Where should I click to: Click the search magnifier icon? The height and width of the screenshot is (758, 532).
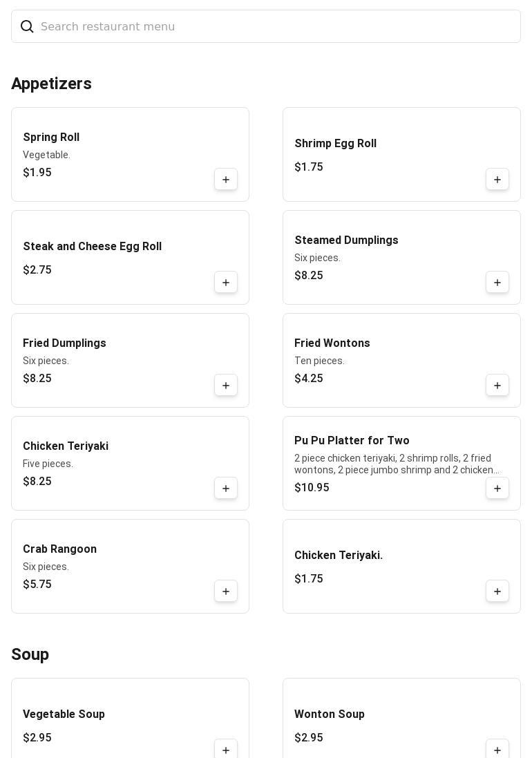pyautogui.click(x=27, y=26)
